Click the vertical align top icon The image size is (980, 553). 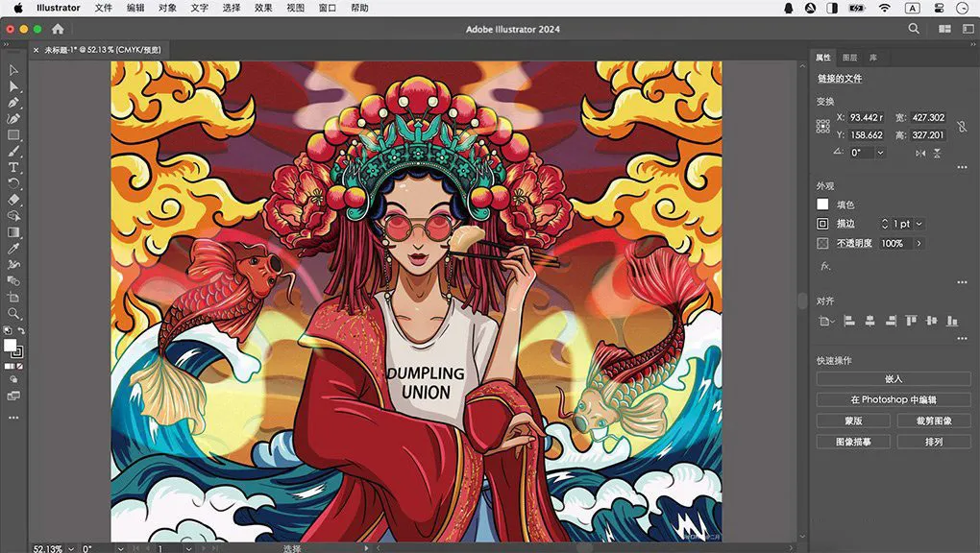[911, 321]
